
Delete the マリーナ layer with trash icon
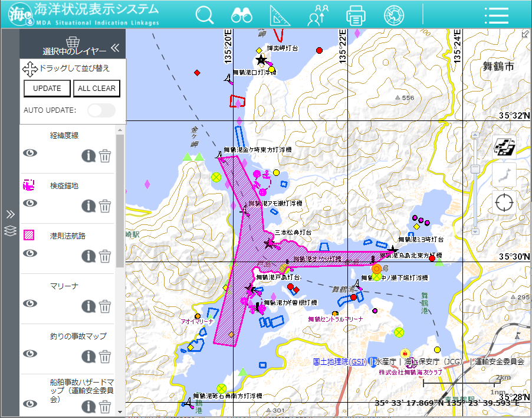point(105,306)
